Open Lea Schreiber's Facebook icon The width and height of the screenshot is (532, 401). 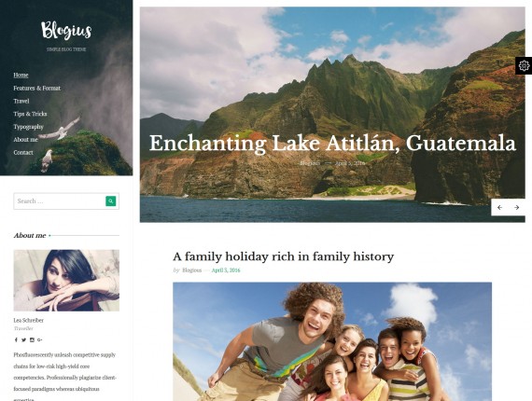(x=16, y=339)
